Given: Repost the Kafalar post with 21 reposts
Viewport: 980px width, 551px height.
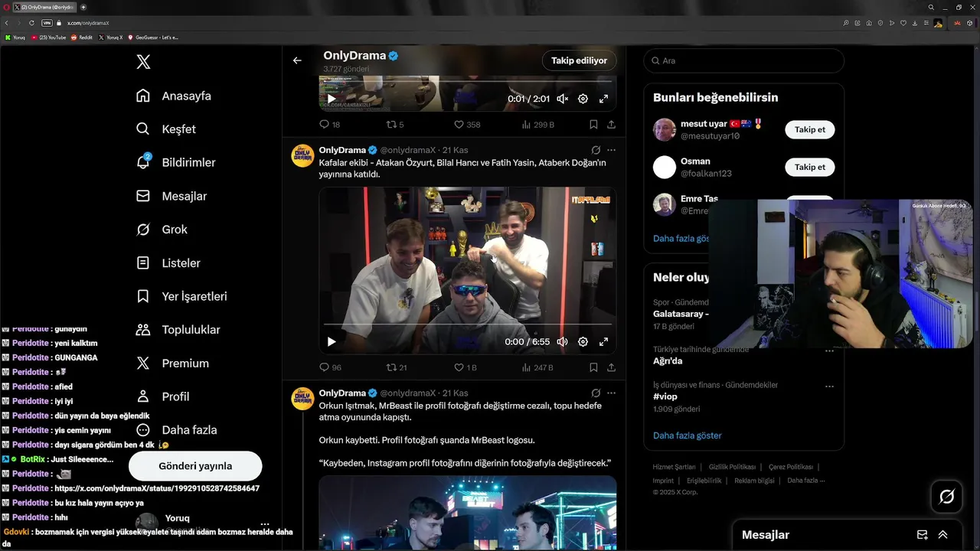Looking at the screenshot, I should (x=397, y=367).
